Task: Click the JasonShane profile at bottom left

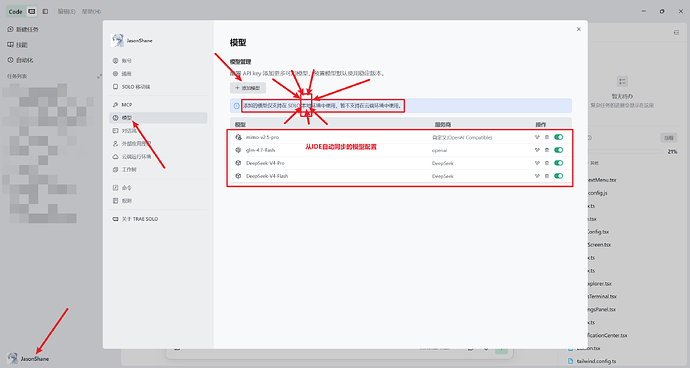Action: [x=28, y=358]
